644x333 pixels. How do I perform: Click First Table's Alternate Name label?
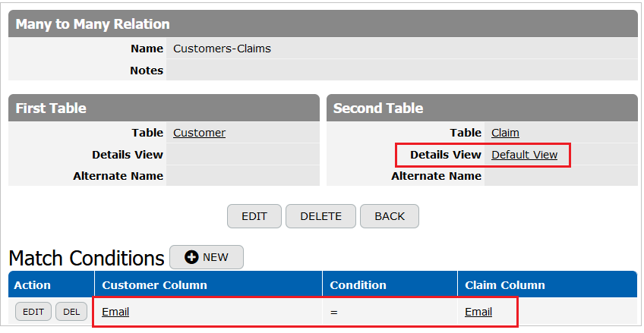[118, 176]
